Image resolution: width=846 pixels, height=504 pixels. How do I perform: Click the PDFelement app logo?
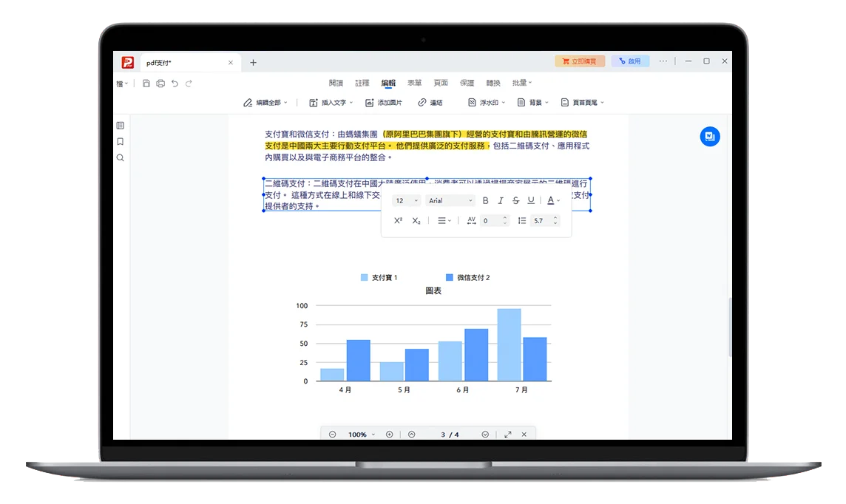pos(127,63)
